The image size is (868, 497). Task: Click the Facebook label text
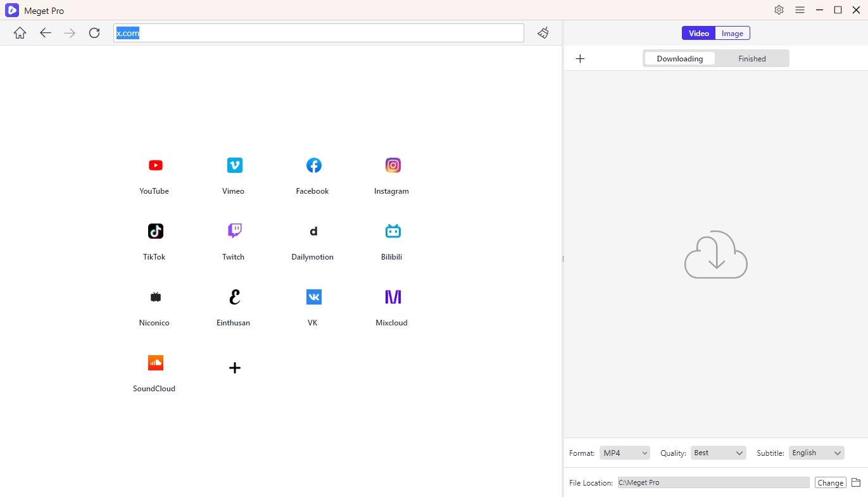pos(312,191)
